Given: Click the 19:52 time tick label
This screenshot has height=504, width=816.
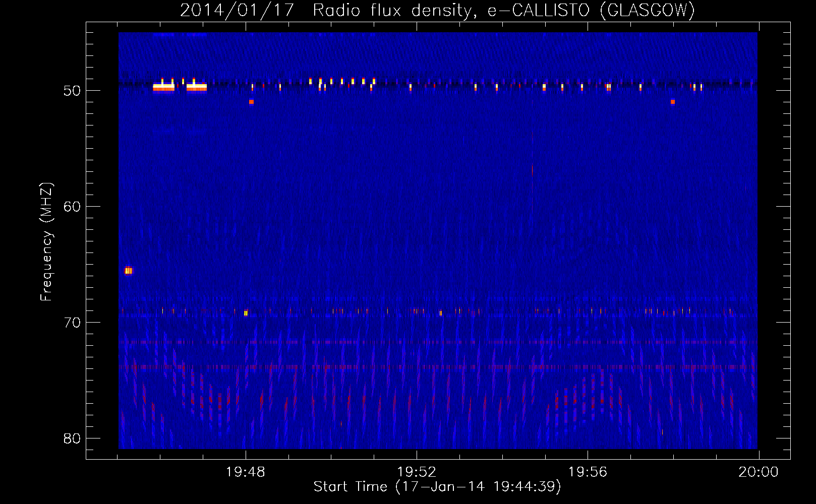Looking at the screenshot, I should click(x=417, y=472).
